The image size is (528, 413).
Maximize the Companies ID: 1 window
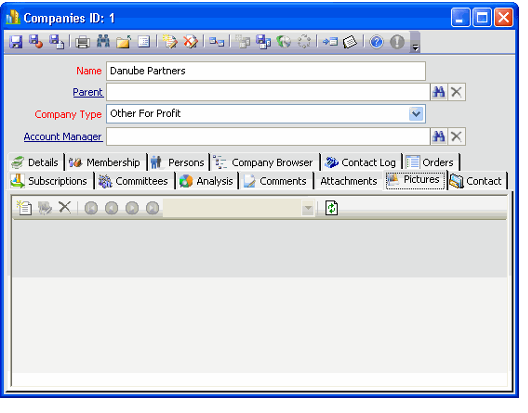point(482,17)
